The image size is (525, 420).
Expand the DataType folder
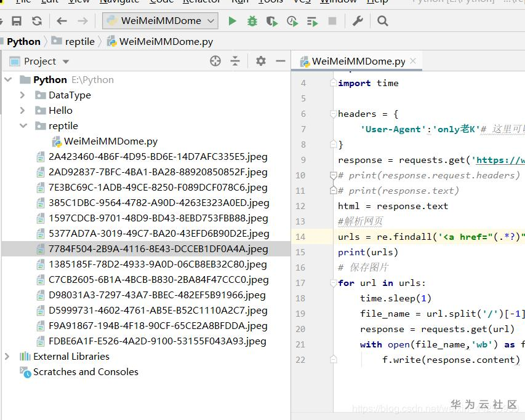[22, 95]
